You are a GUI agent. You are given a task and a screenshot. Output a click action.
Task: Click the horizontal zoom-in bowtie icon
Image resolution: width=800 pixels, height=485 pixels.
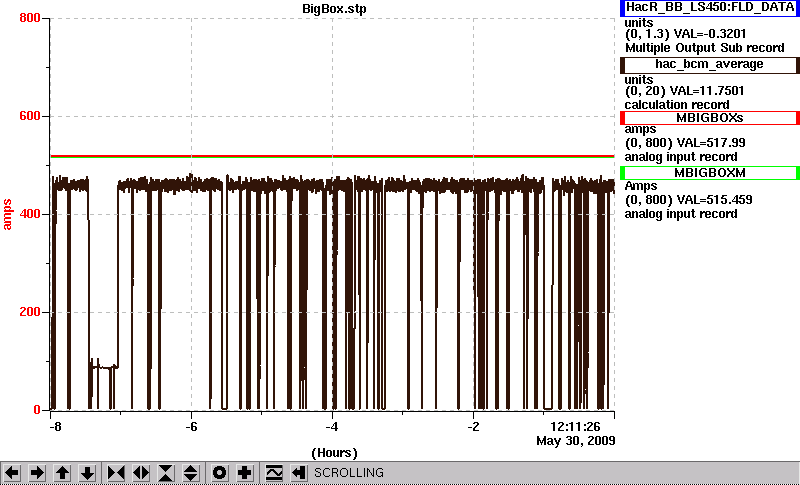point(116,473)
